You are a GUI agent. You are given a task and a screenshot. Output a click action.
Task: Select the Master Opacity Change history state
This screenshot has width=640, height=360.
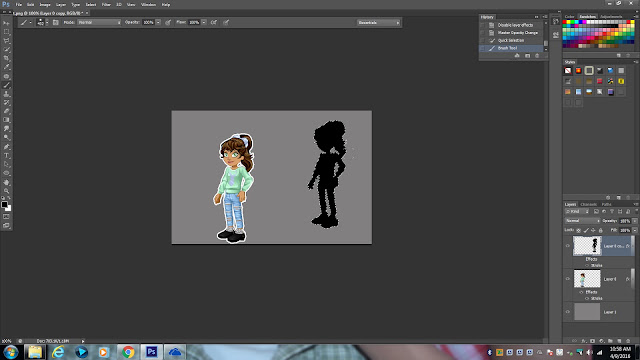pyautogui.click(x=511, y=33)
